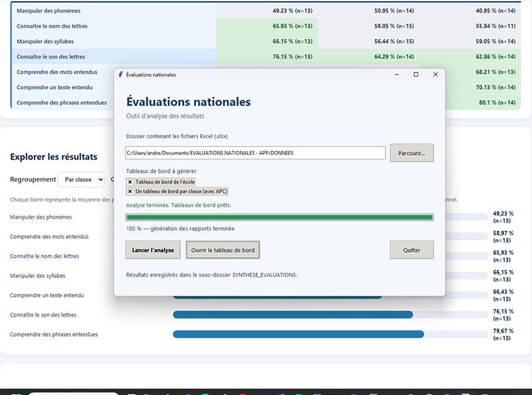The height and width of the screenshot is (395, 532).
Task: Open the dashboard with Ouvrir le tableau de bord
Action: (223, 250)
